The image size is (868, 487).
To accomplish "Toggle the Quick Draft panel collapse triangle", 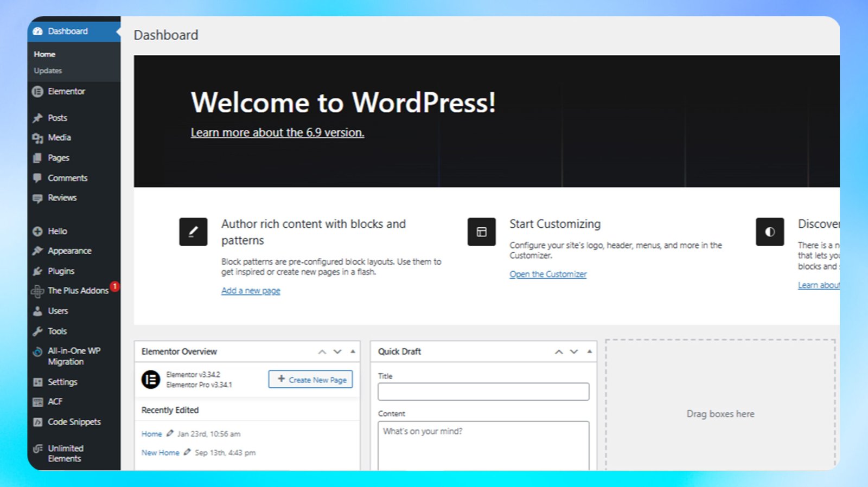I will 589,351.
